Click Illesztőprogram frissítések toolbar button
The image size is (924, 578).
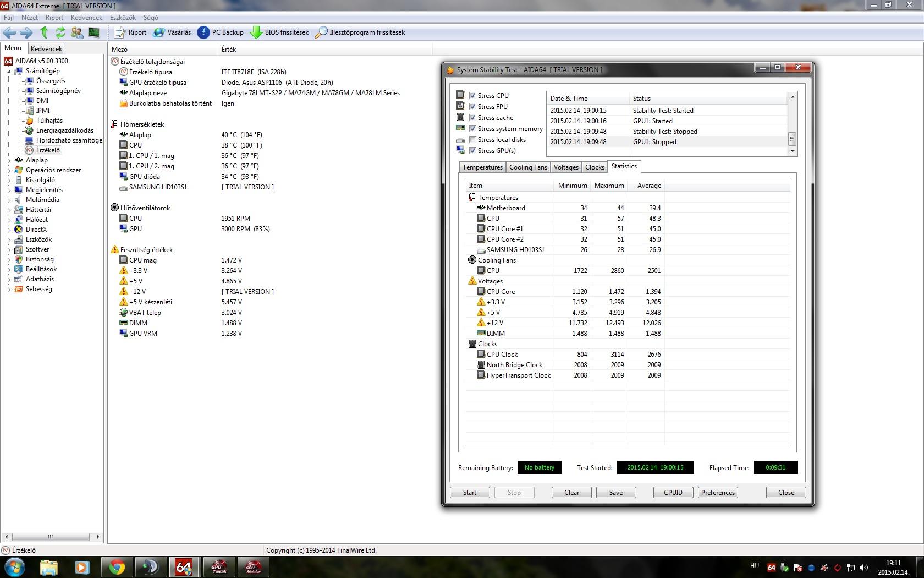pyautogui.click(x=360, y=32)
